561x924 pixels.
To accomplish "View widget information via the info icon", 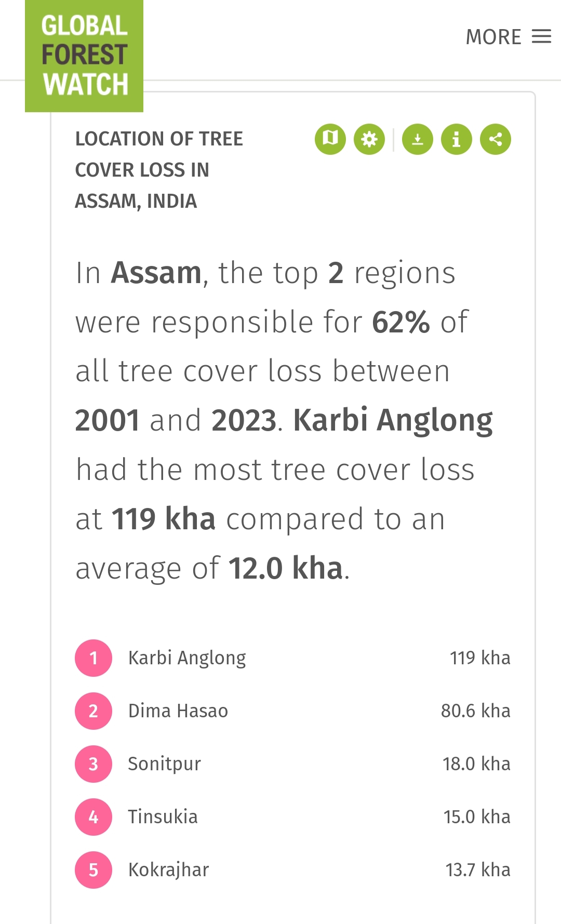I will pos(456,139).
